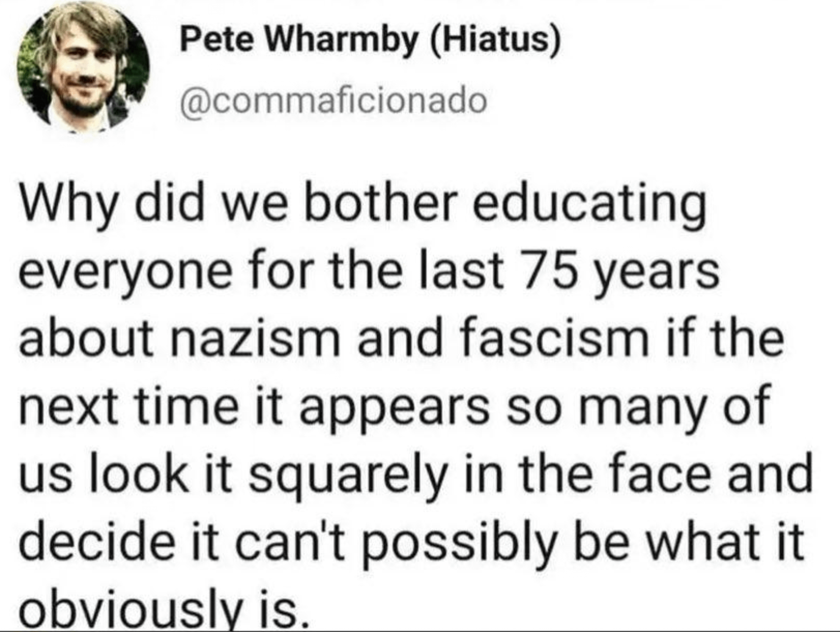Open Pete Wharmby's profile picture

tap(83, 67)
